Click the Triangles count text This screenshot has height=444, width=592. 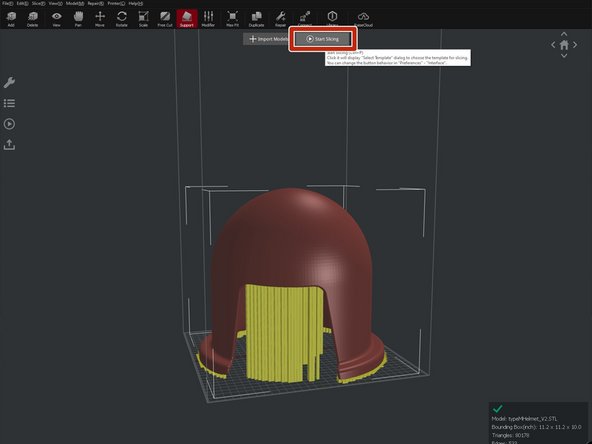[x=510, y=435]
